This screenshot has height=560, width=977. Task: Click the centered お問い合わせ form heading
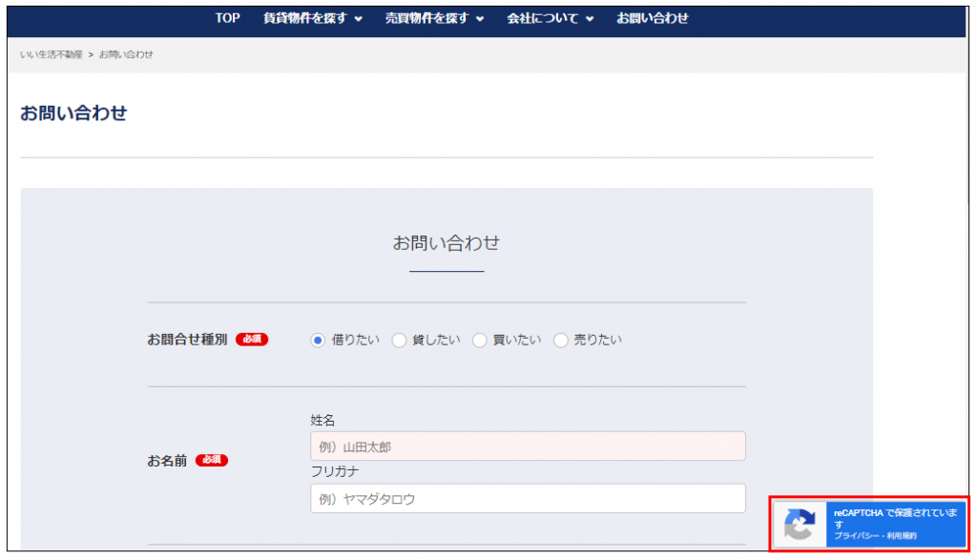point(446,242)
